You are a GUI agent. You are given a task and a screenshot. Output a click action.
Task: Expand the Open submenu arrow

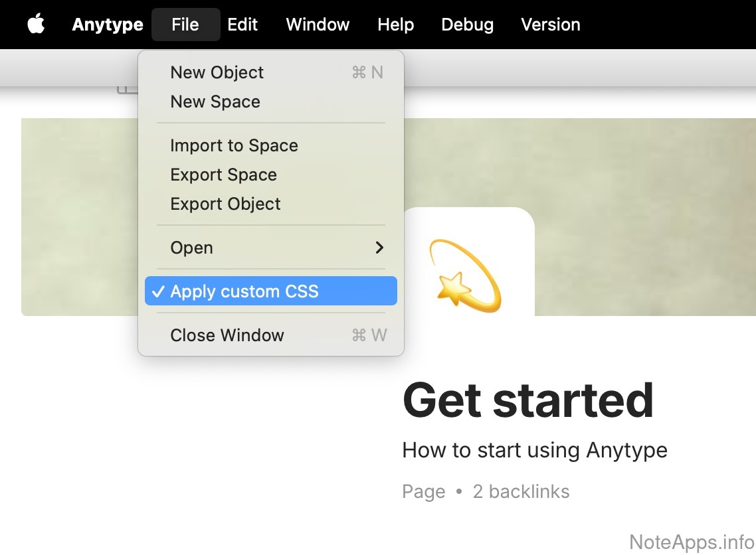379,248
